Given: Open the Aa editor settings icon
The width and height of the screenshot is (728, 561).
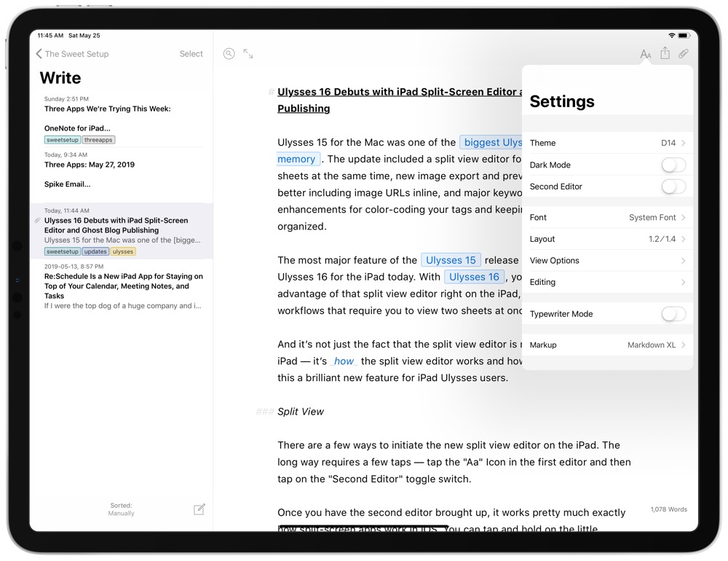Looking at the screenshot, I should [645, 54].
